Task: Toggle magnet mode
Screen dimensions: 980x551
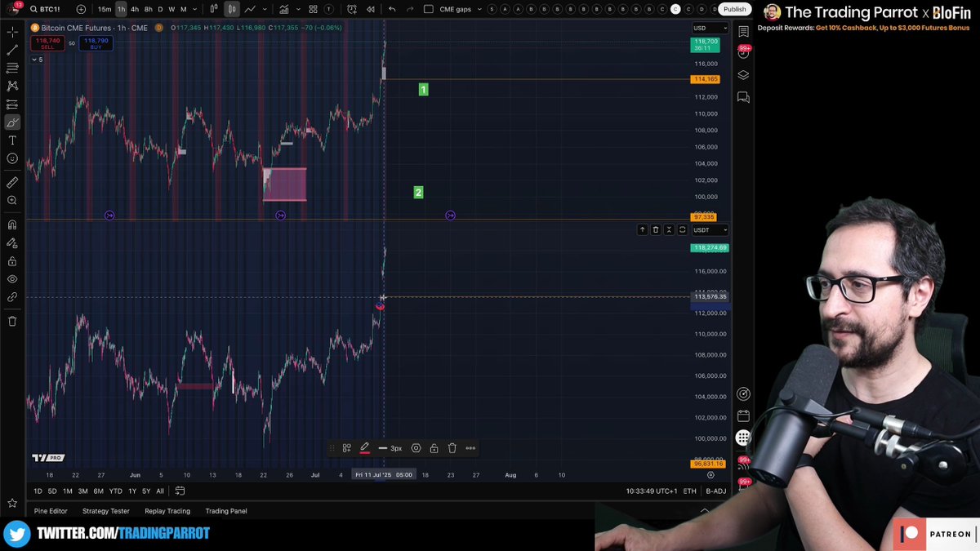Action: coord(12,225)
